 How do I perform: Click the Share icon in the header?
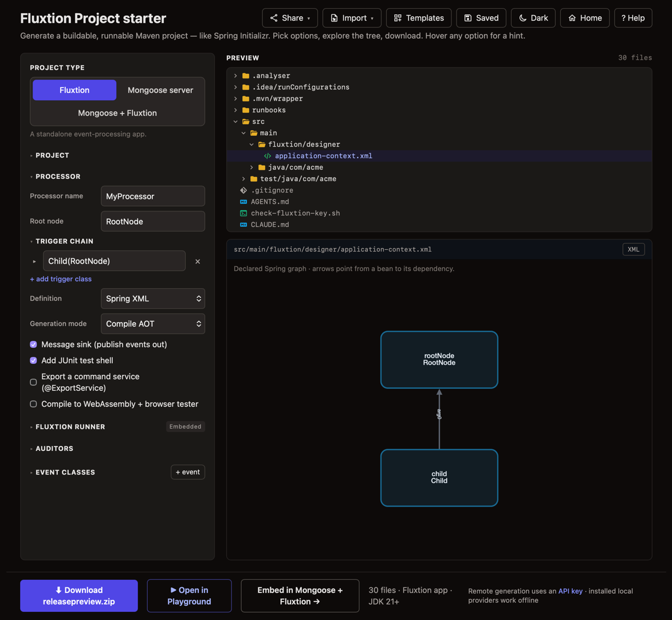[273, 18]
